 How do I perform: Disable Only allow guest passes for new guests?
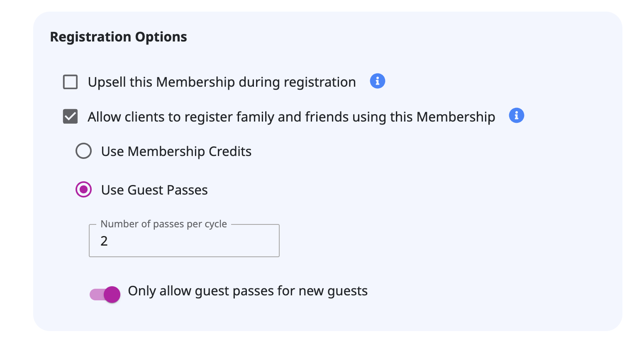[x=105, y=295]
